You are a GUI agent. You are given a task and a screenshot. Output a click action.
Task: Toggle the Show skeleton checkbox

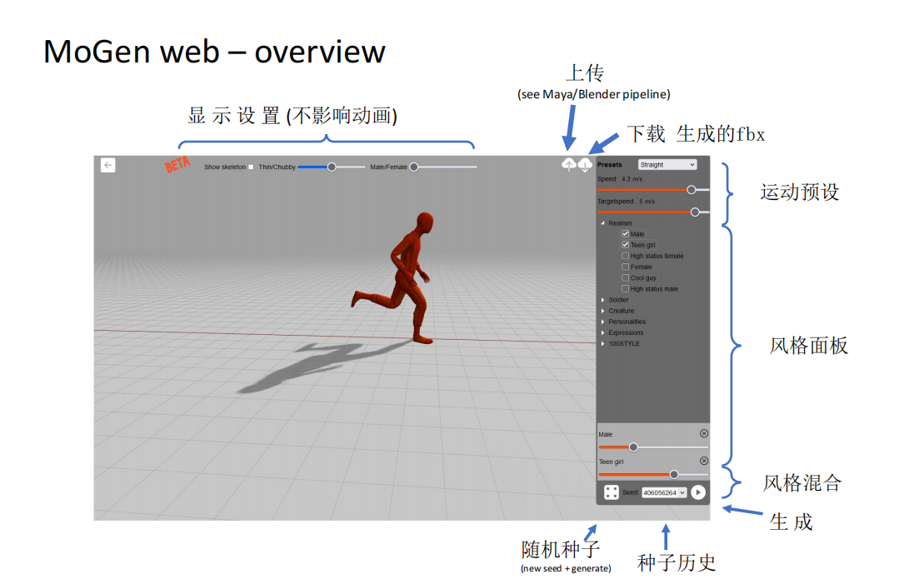[x=251, y=167]
